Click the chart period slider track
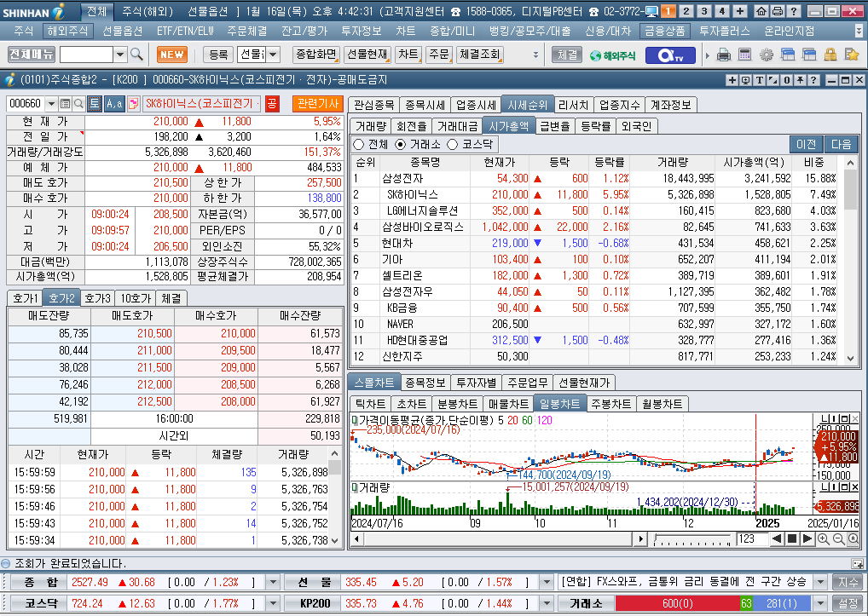The width and height of the screenshot is (868, 616). click(x=692, y=538)
